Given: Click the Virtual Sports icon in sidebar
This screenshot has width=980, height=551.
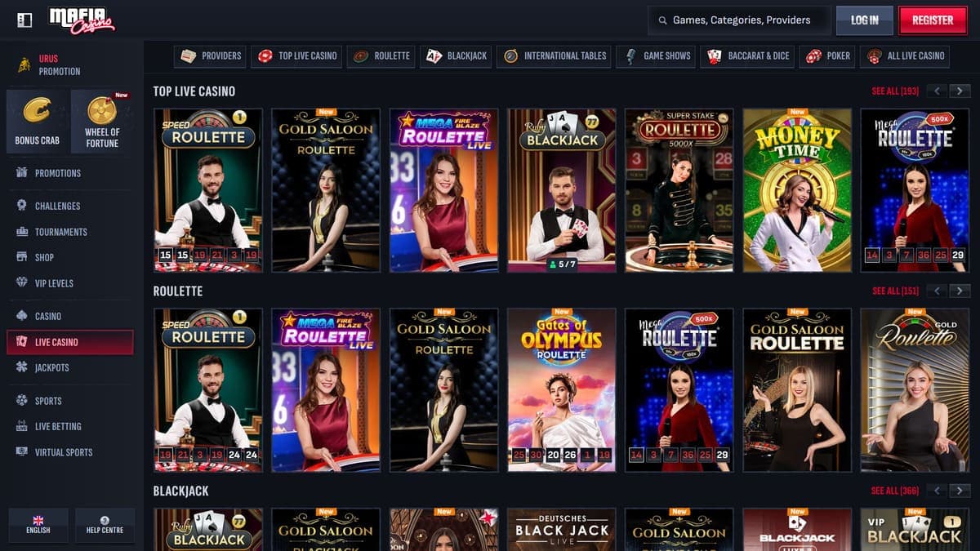Looking at the screenshot, I should pyautogui.click(x=22, y=452).
